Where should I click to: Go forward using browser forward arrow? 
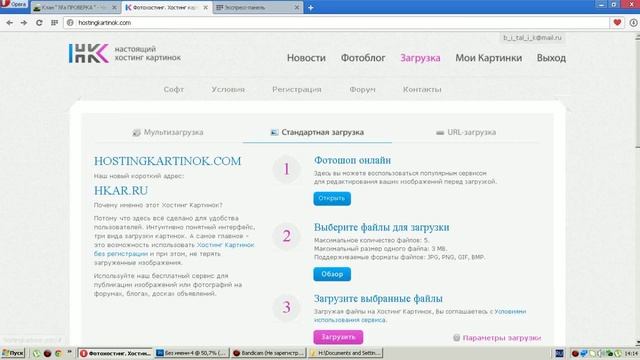coord(24,23)
